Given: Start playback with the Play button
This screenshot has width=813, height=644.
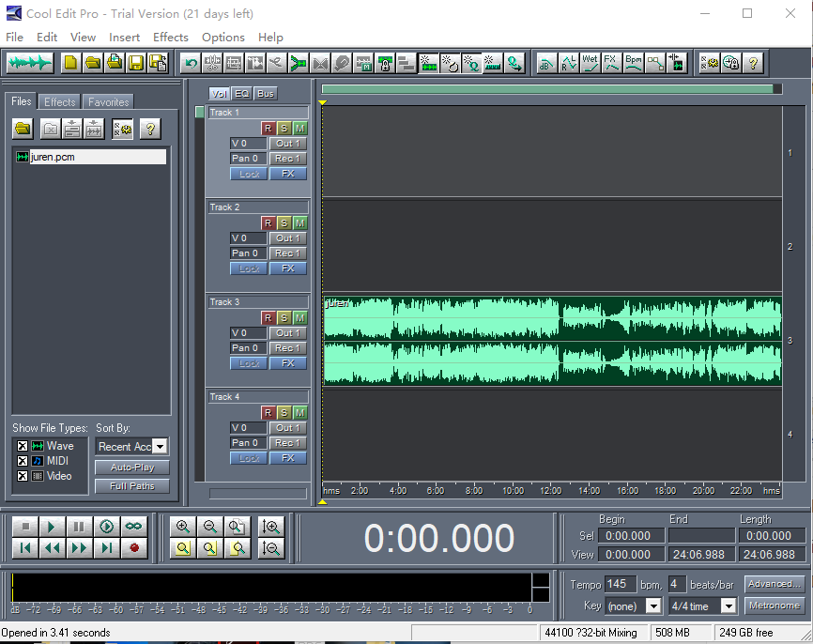Looking at the screenshot, I should [x=52, y=527].
